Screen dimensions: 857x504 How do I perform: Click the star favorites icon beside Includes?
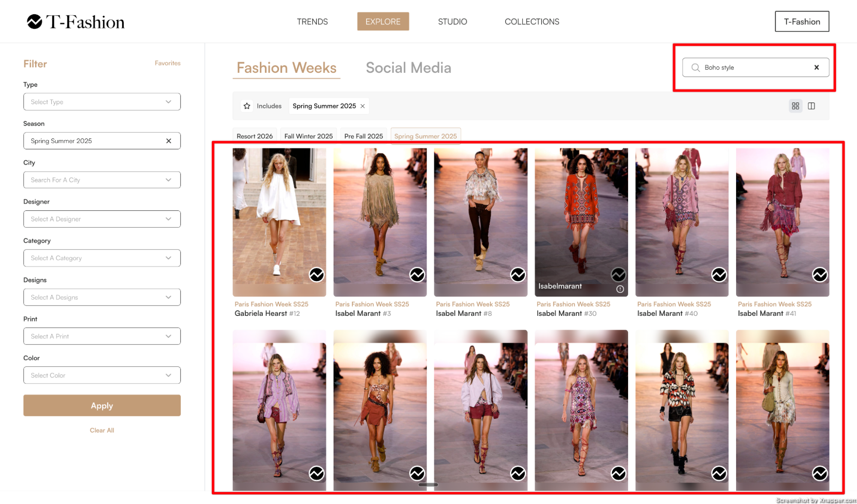[247, 106]
